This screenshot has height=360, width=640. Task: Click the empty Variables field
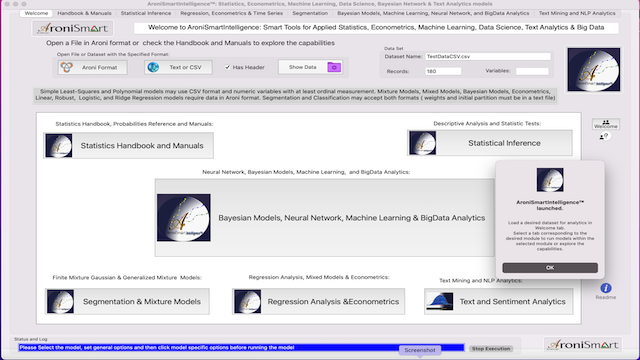[532, 71]
